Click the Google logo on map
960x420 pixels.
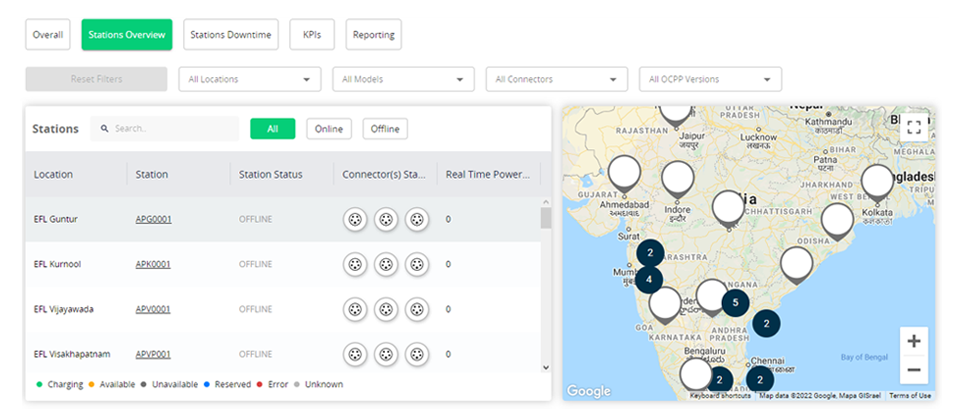point(588,391)
